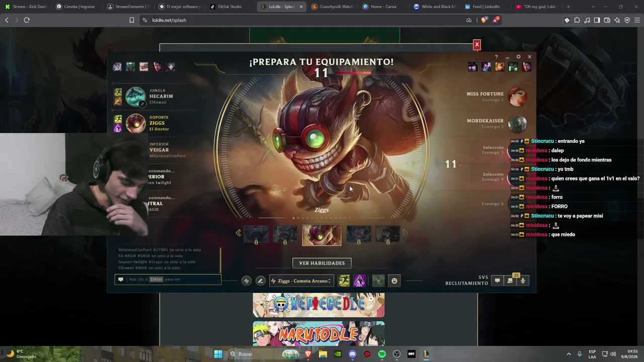
Task: Switch to the StreamElements browser tab
Action: [x=128, y=7]
